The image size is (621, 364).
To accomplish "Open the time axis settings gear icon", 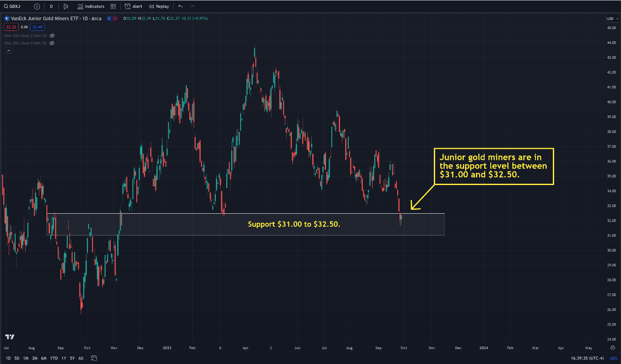I will 612,348.
